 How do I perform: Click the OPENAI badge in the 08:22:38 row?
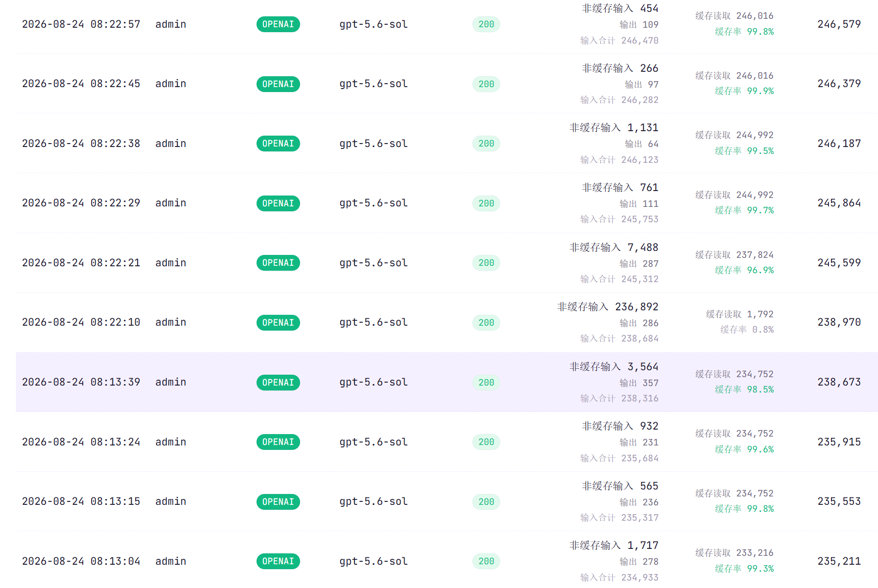coord(278,144)
